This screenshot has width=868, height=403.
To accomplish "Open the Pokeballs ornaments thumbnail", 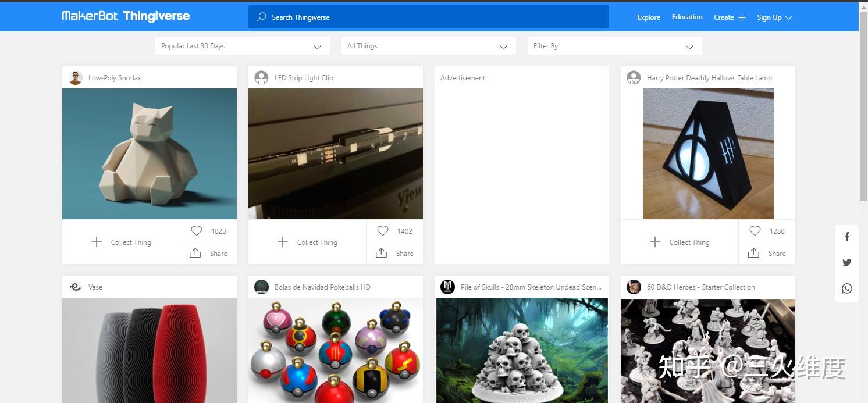I will click(336, 350).
